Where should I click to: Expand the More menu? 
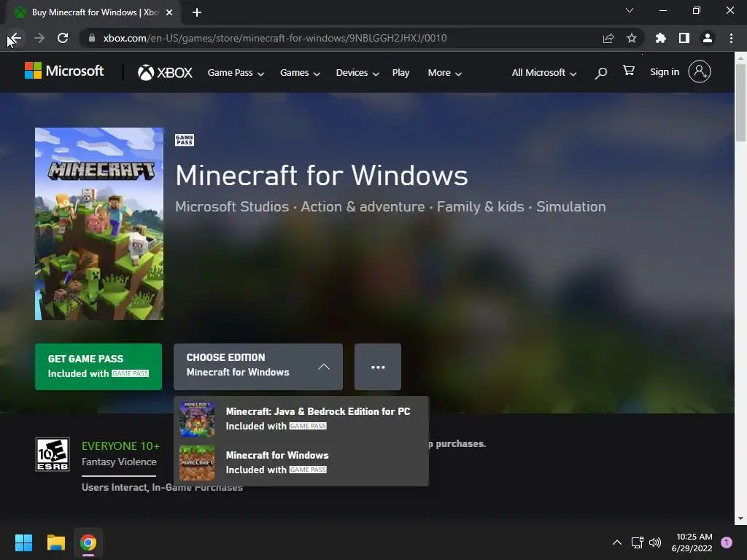click(445, 73)
